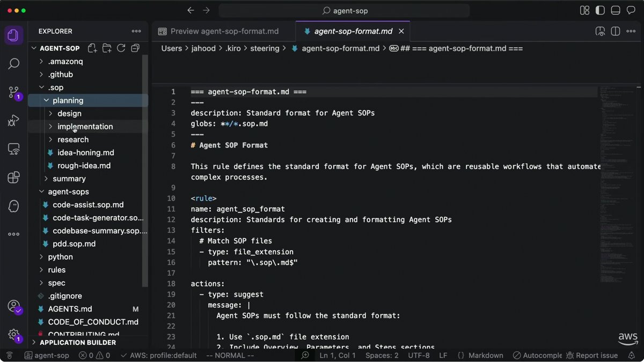Click AWS profile:default status item
Image resolution: width=644 pixels, height=362 pixels.
pyautogui.click(x=159, y=355)
